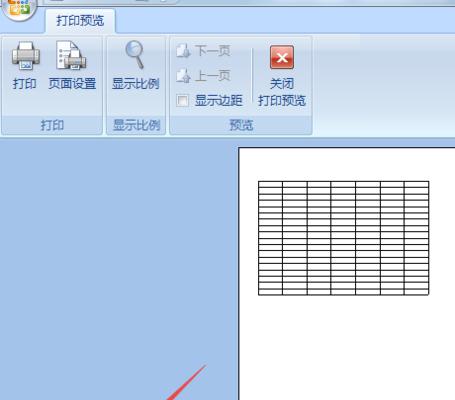Viewport: 455px width, 400px height.
Task: Click the 预览 group label
Action: 241,125
